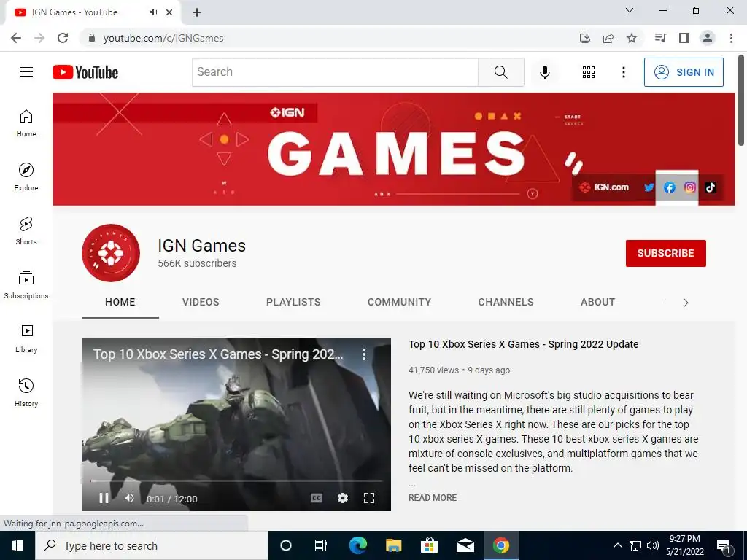Click the YouTube logo
Image resolution: width=747 pixels, height=560 pixels.
(85, 72)
